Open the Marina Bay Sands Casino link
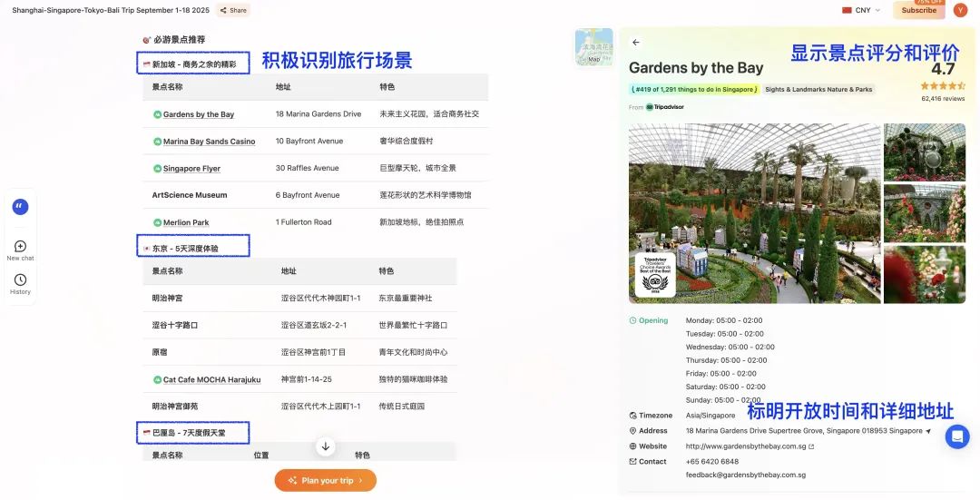Viewport: 980px width, 500px height. 210,142
